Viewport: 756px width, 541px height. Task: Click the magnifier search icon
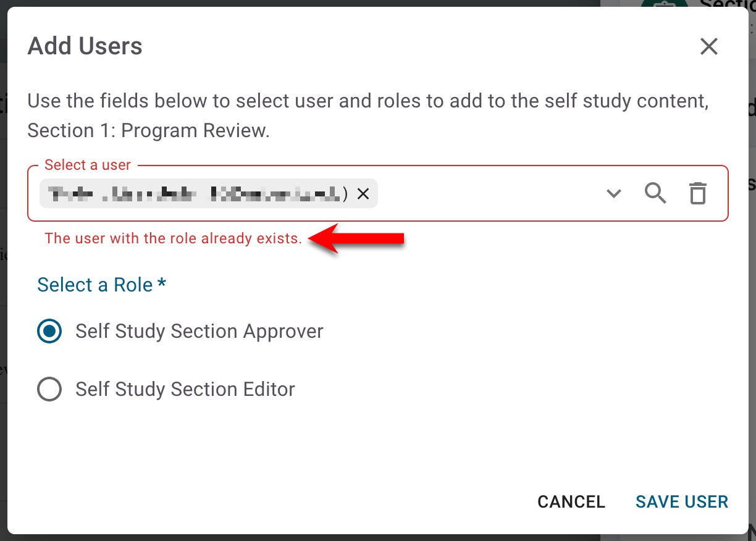pyautogui.click(x=655, y=194)
